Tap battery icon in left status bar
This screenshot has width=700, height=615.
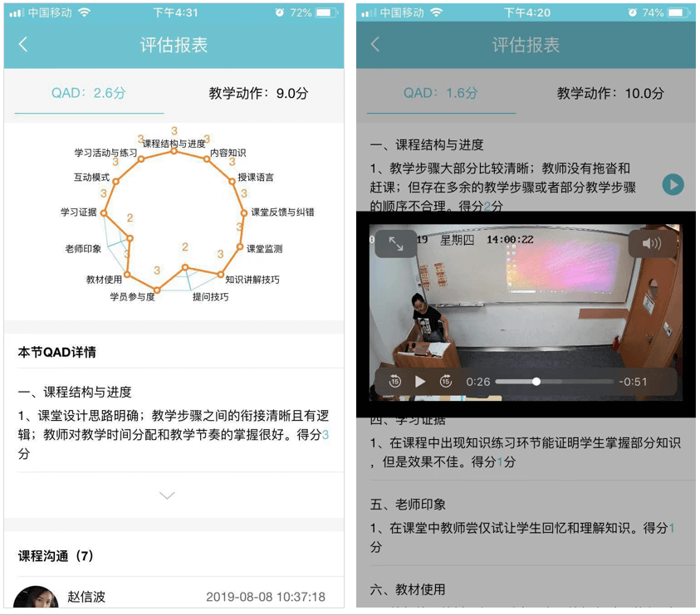[327, 12]
